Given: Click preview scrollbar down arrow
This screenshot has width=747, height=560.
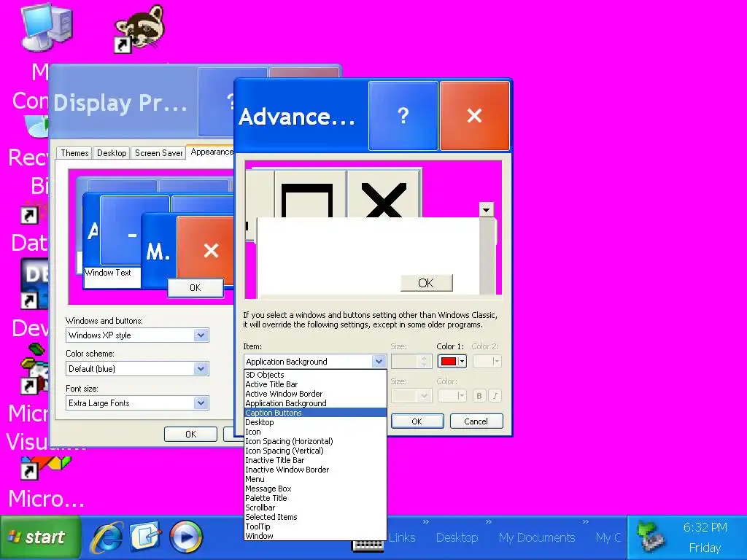Looking at the screenshot, I should pyautogui.click(x=486, y=209).
